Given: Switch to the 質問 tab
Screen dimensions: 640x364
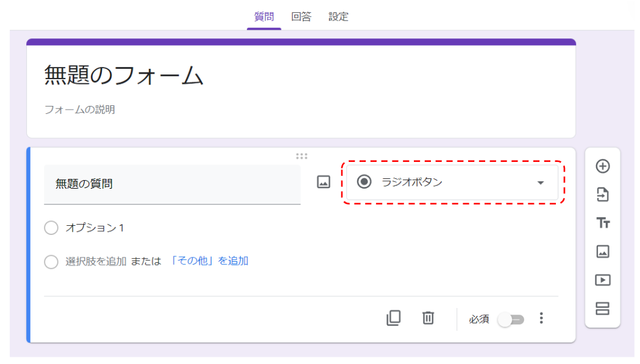Looking at the screenshot, I should 264,16.
